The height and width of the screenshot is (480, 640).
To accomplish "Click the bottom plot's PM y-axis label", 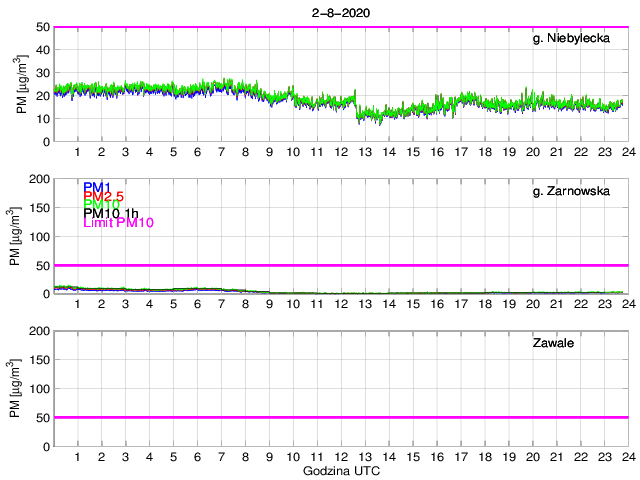I will (x=12, y=388).
